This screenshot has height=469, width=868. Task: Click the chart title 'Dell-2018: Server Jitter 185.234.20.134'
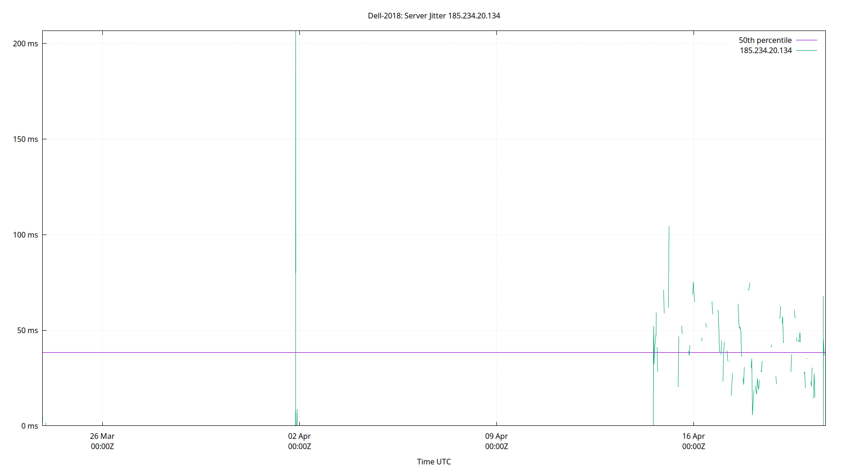click(x=434, y=16)
